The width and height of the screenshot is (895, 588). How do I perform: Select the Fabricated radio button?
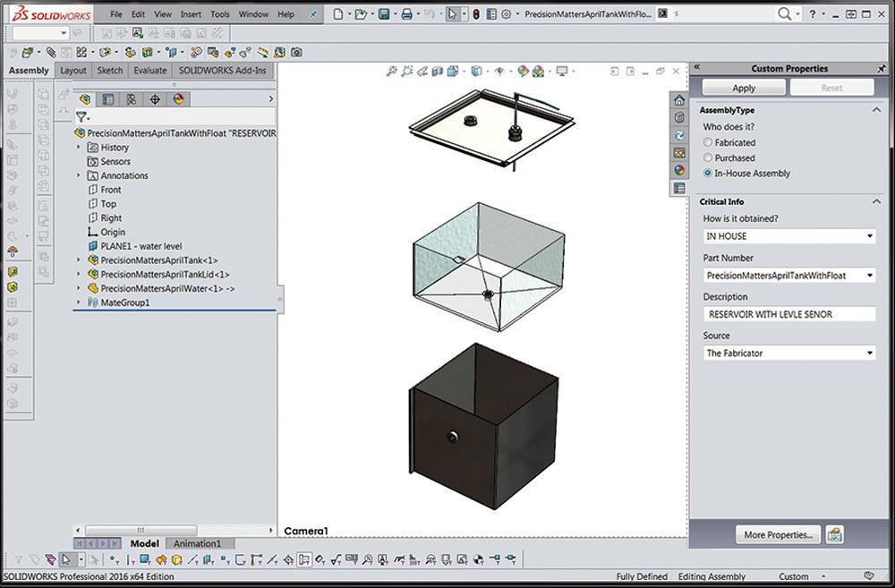pyautogui.click(x=708, y=142)
